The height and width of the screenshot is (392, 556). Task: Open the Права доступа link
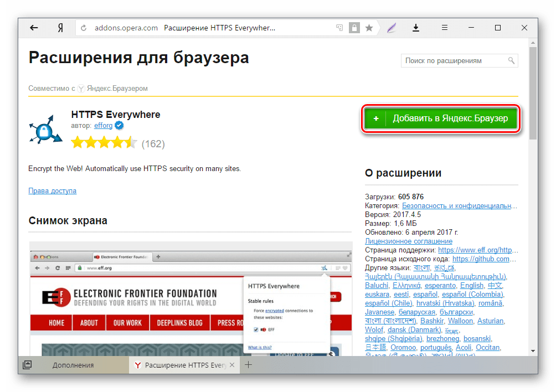click(53, 190)
